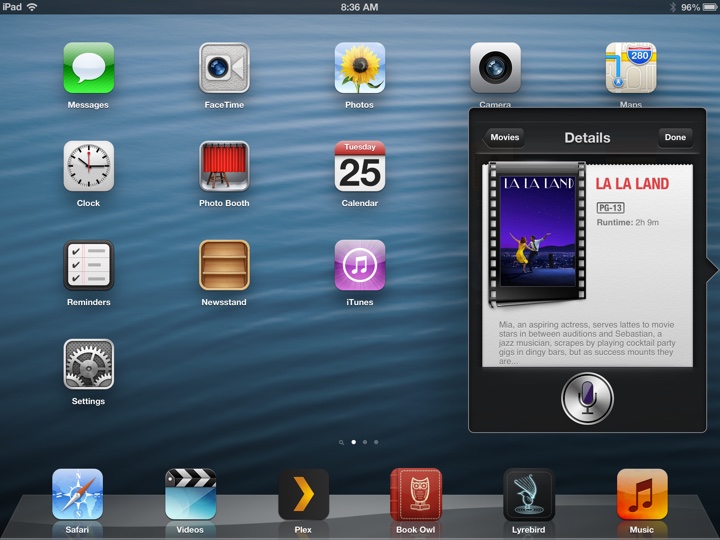
Task: Open the Photos app
Action: (x=360, y=68)
